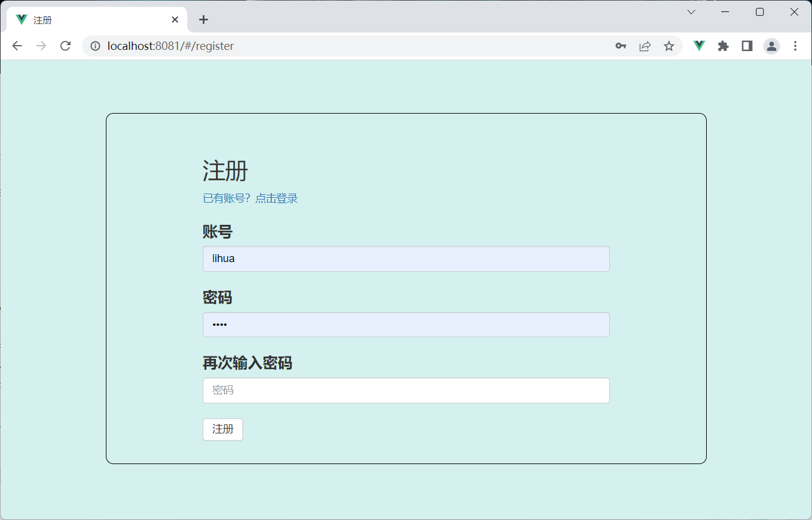Click the back navigation arrow

click(x=17, y=46)
